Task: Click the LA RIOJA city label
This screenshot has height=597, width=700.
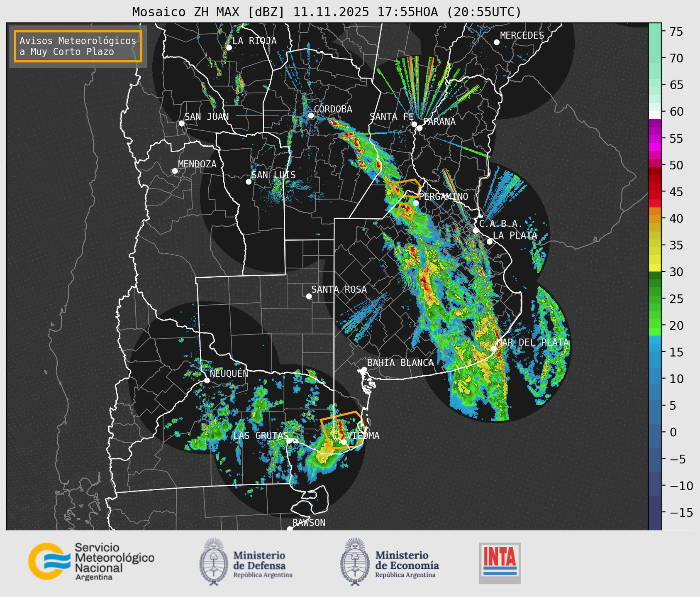Action: point(254,41)
